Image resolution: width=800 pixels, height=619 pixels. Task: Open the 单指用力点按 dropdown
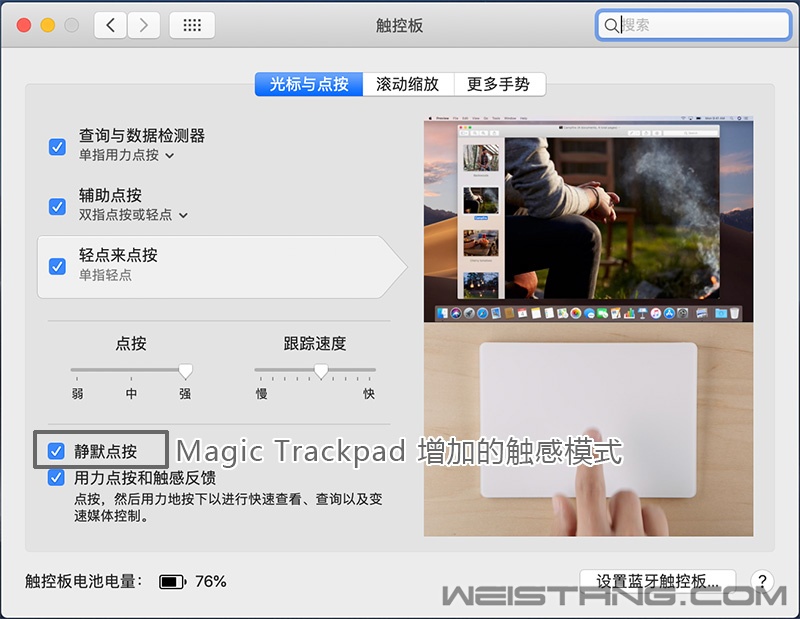[x=127, y=155]
